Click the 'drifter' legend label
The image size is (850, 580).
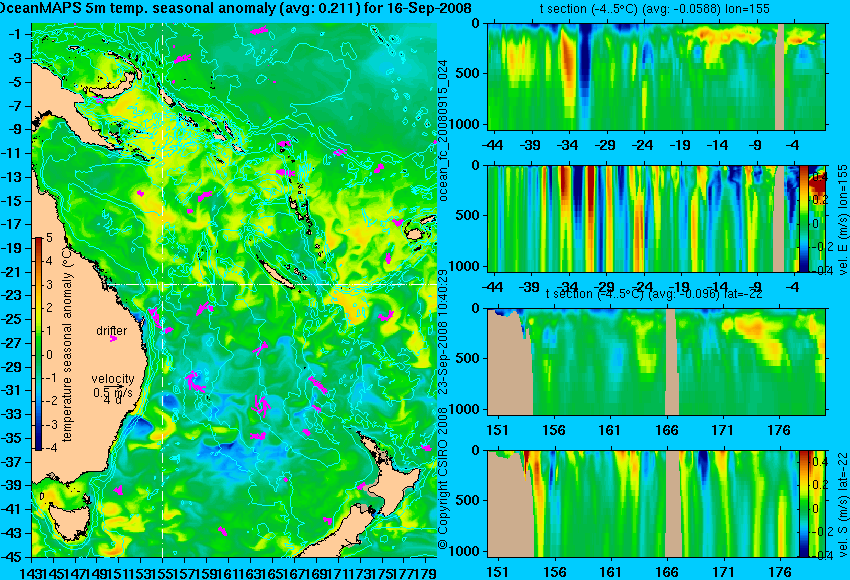[x=112, y=331]
